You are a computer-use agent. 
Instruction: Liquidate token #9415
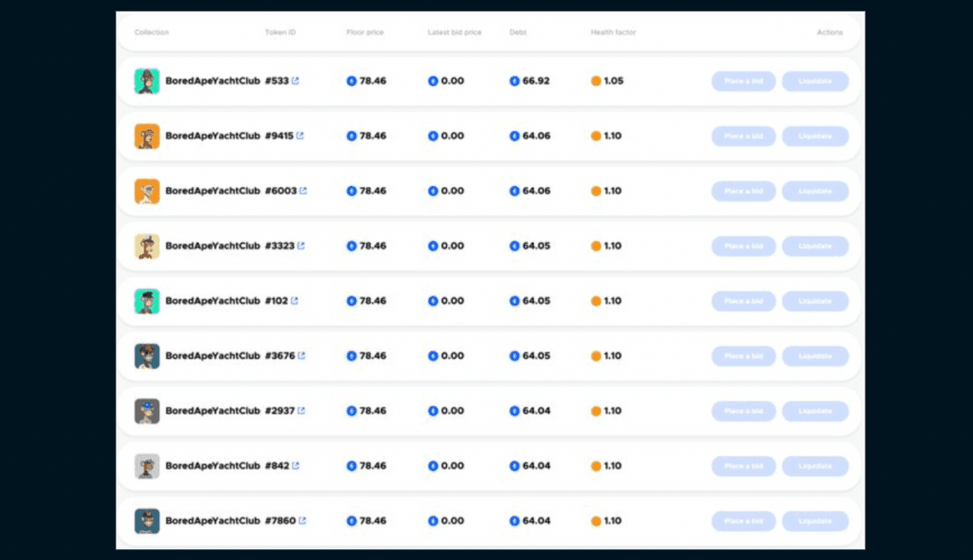click(x=816, y=136)
